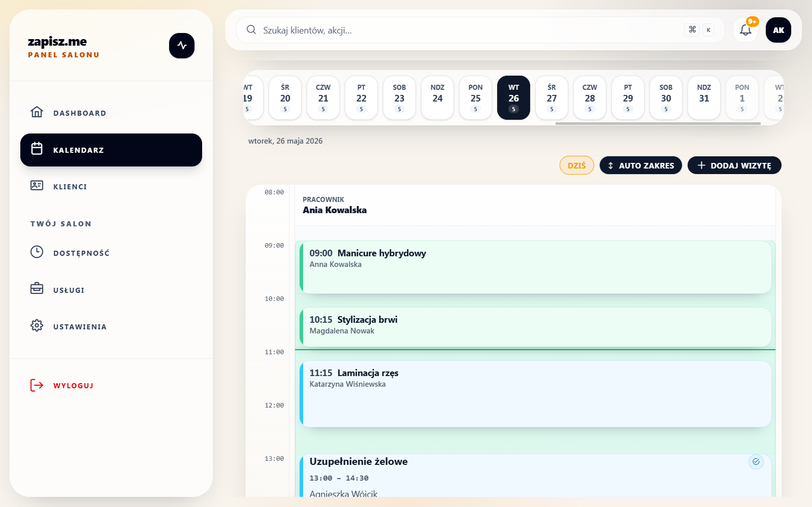Image resolution: width=812 pixels, height=507 pixels.
Task: Click the 13:00 – 14:30 time range
Action: coord(339,478)
